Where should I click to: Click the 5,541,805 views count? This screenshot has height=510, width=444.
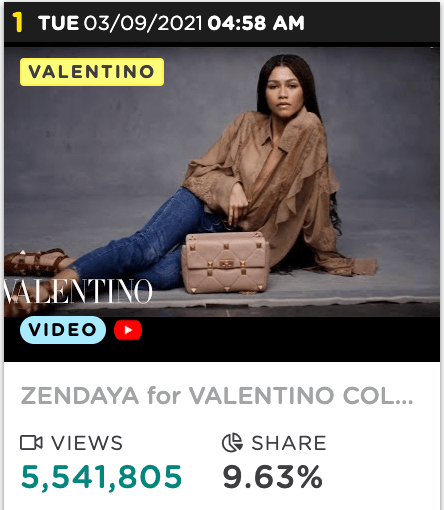pos(101,477)
